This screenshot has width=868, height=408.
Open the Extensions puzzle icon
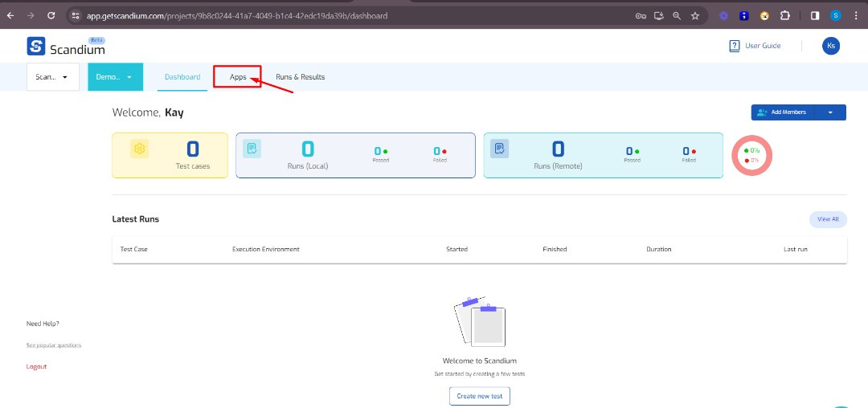tap(785, 16)
